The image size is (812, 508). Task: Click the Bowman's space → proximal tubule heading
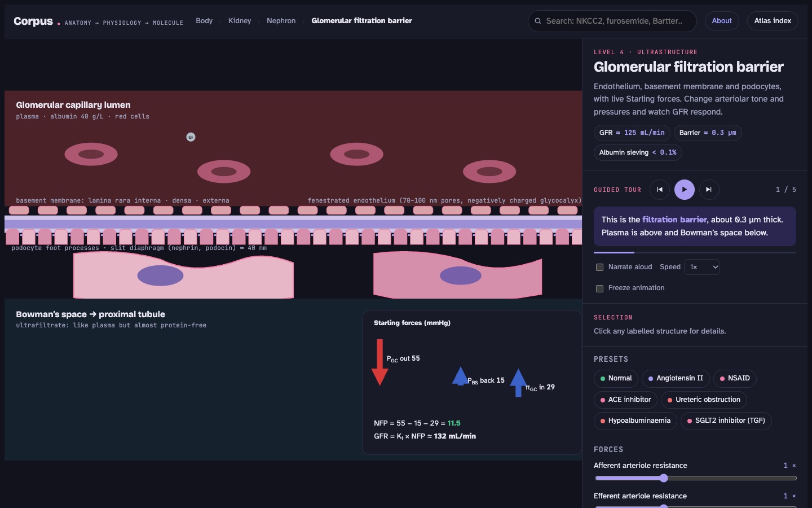click(91, 314)
